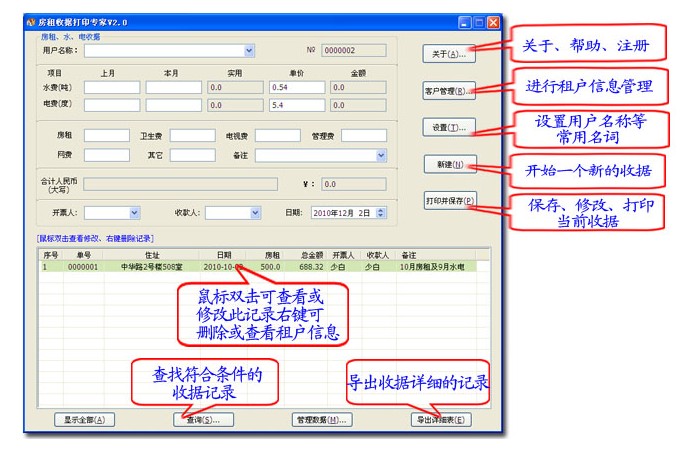Click the 单号 column header
Viewport: 694px width, 455px height.
[84, 255]
